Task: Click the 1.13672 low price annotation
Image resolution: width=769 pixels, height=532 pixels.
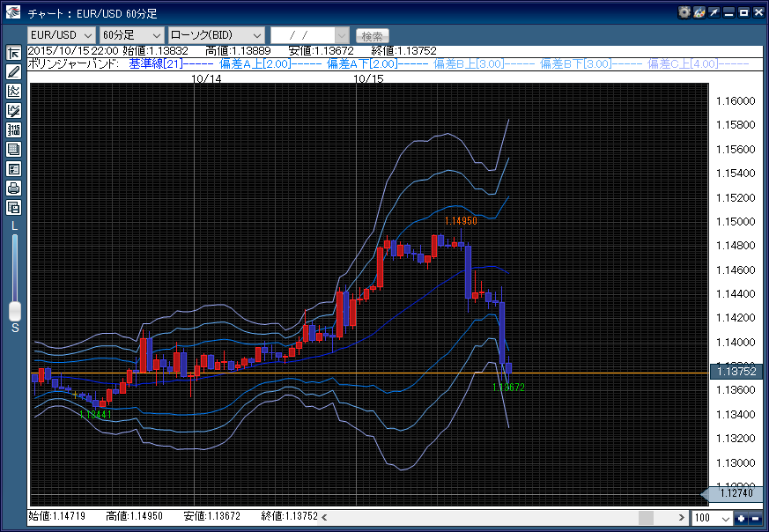Action: pyautogui.click(x=508, y=388)
